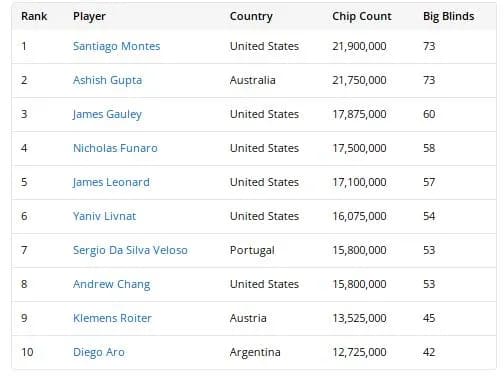This screenshot has width=504, height=379.
Task: Select the Argentina country cell
Action: point(255,352)
